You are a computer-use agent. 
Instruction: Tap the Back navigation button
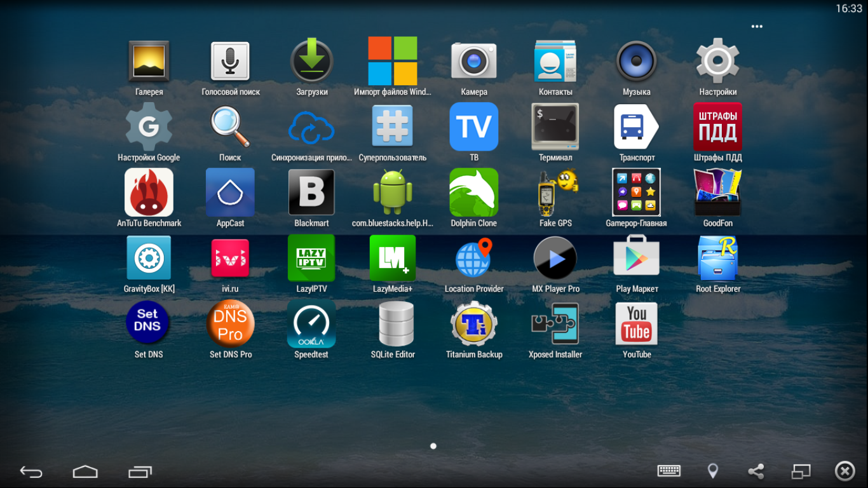tap(31, 471)
